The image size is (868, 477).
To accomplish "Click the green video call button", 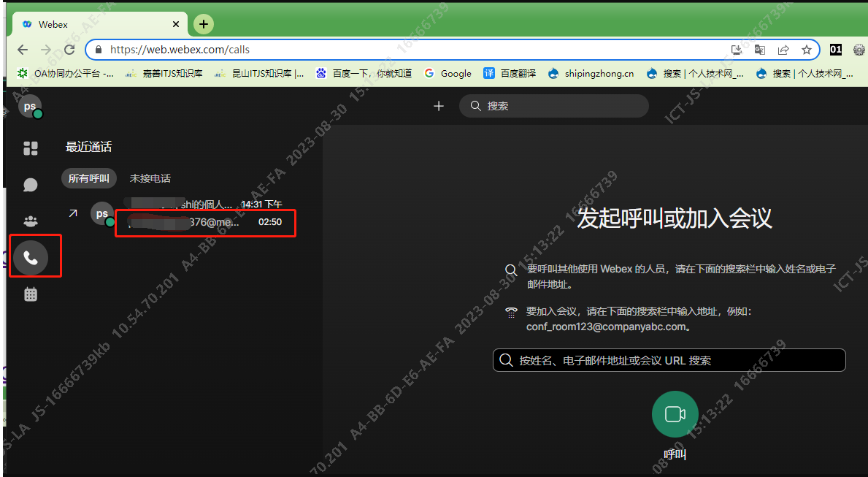I will [x=675, y=414].
